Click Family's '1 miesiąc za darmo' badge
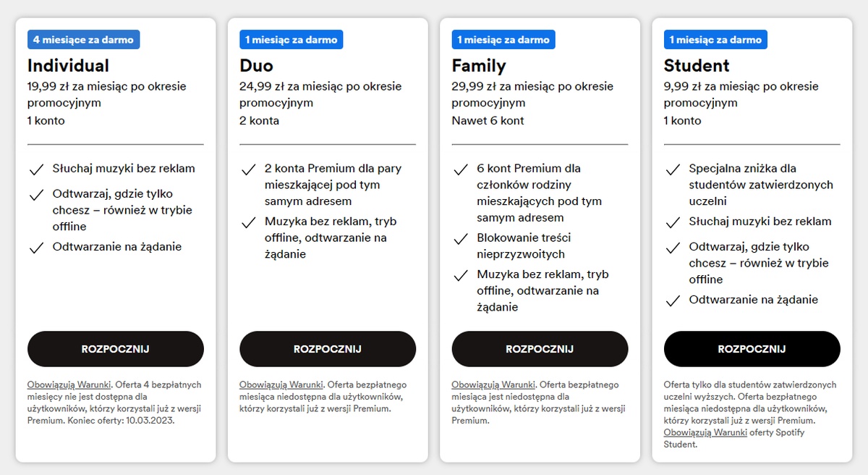The width and height of the screenshot is (868, 475). tap(503, 40)
